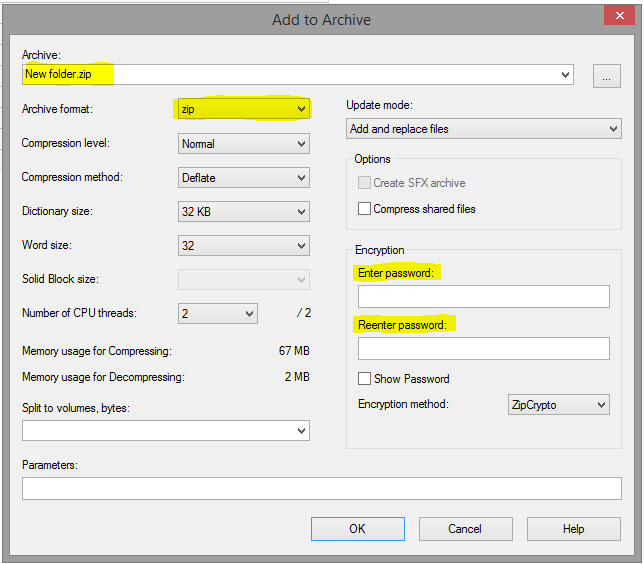Choose an Encryption method from dropdown
The width and height of the screenshot is (644, 564).
tap(558, 405)
